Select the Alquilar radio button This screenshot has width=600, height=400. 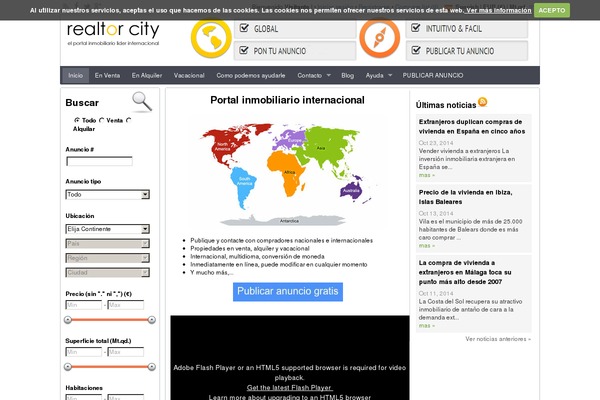(128, 120)
